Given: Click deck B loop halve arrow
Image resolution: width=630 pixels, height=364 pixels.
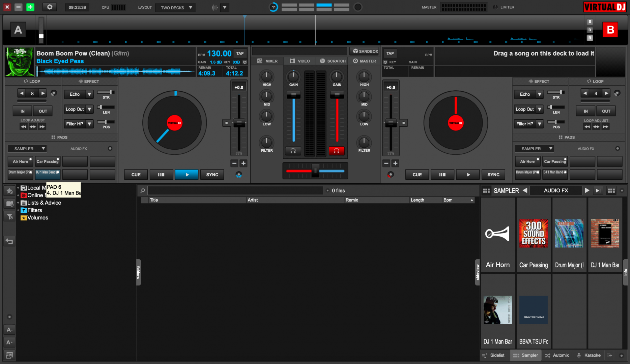Looking at the screenshot, I should coord(585,93).
